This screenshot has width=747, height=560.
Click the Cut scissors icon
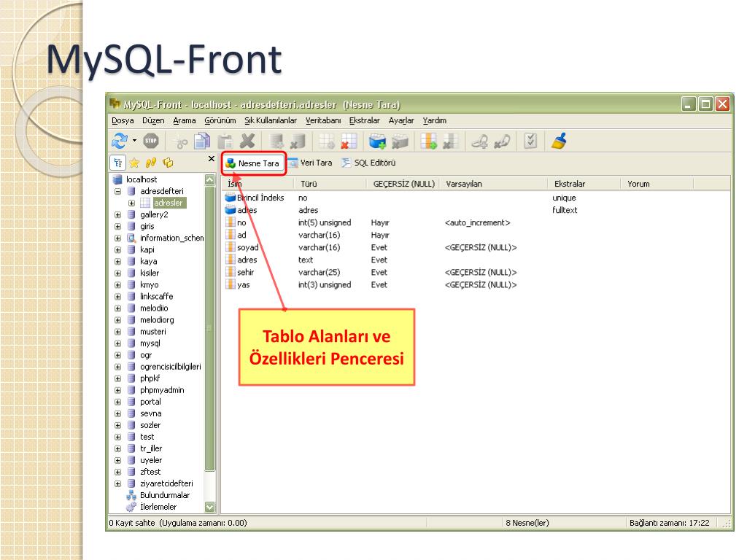tap(181, 141)
